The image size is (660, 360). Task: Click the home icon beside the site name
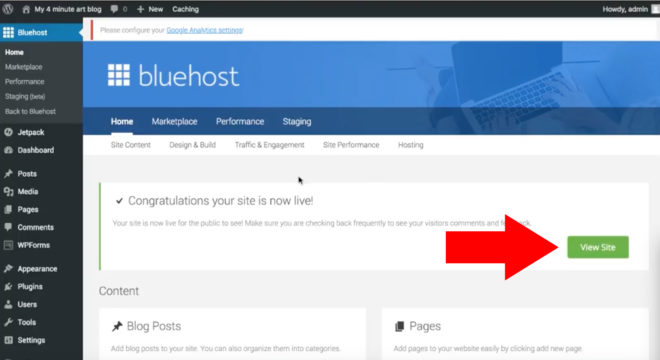[x=26, y=9]
